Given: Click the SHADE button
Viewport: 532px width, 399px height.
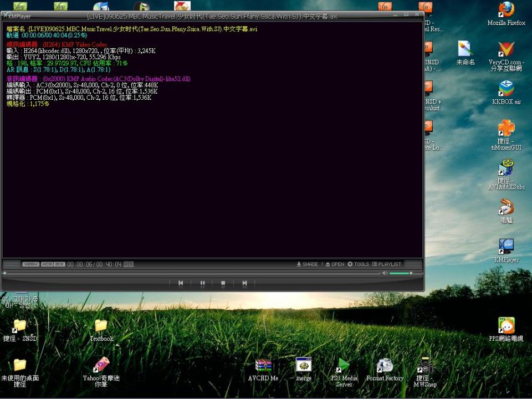Looking at the screenshot, I should [x=308, y=264].
